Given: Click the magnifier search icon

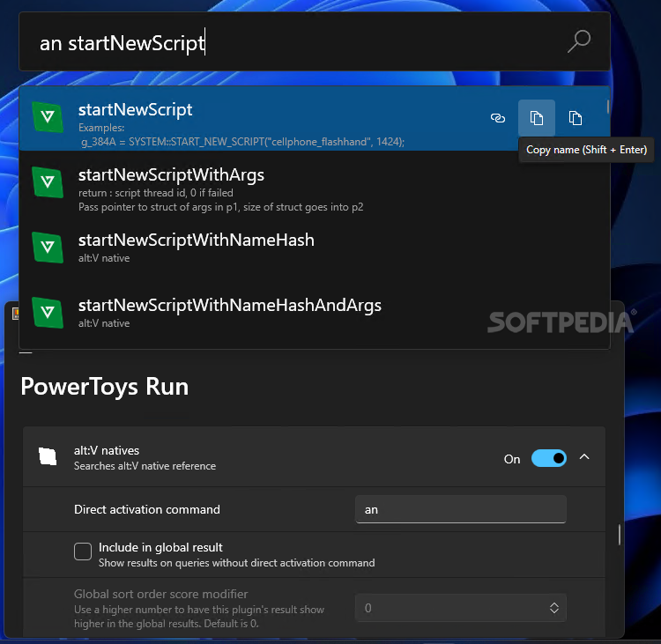Looking at the screenshot, I should point(579,41).
